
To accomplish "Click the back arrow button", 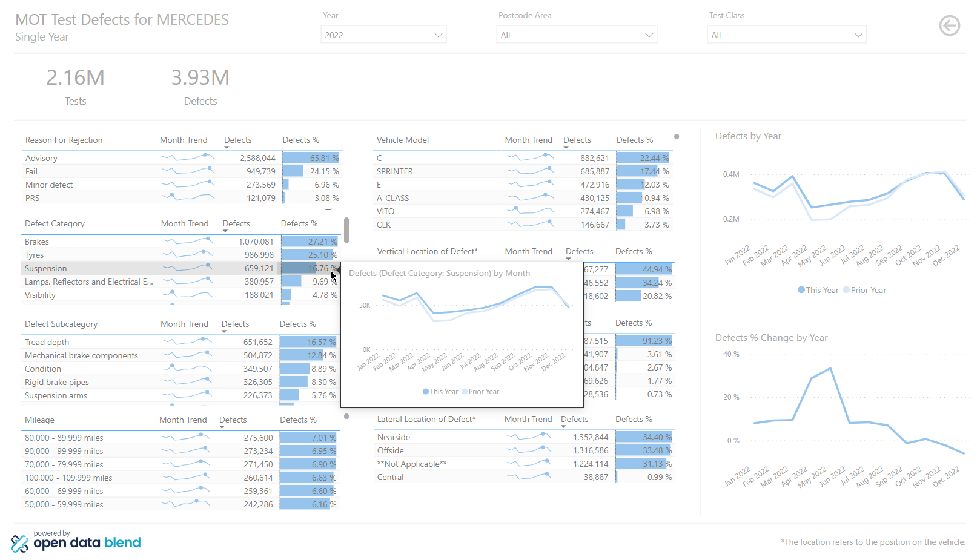I will pyautogui.click(x=949, y=25).
